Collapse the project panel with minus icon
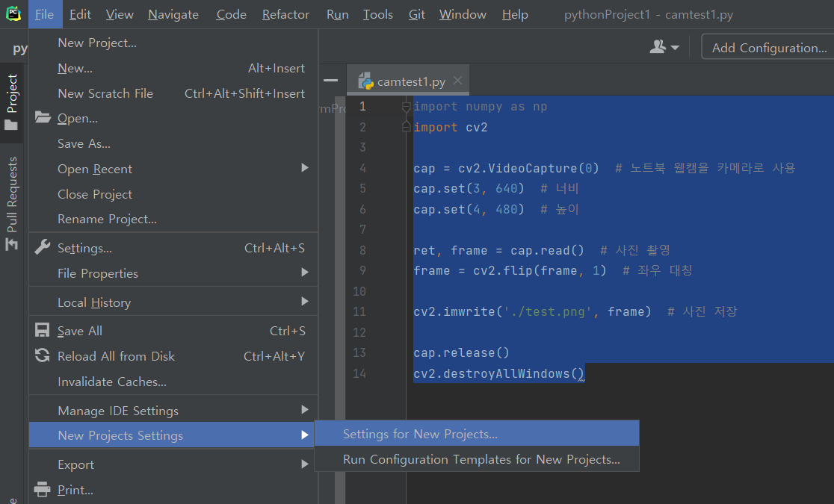 point(331,81)
